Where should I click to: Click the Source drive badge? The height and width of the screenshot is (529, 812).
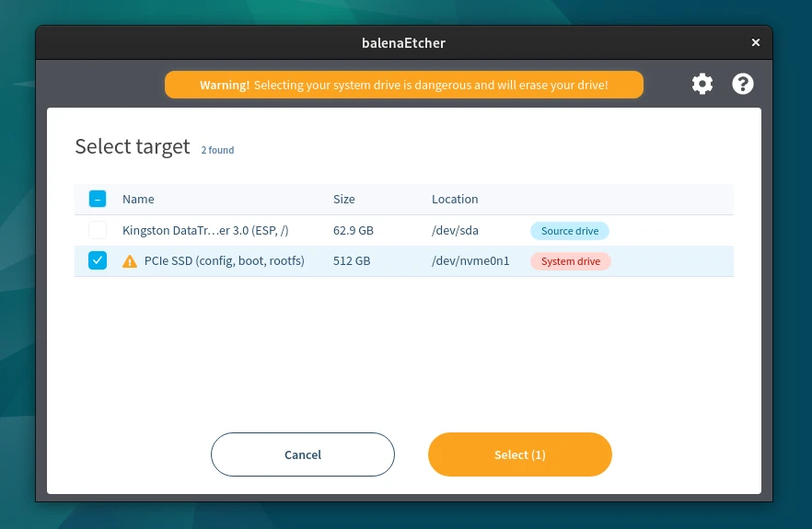pyautogui.click(x=570, y=231)
